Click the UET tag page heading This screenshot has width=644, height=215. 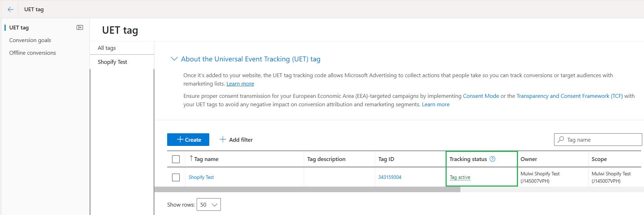pyautogui.click(x=120, y=30)
